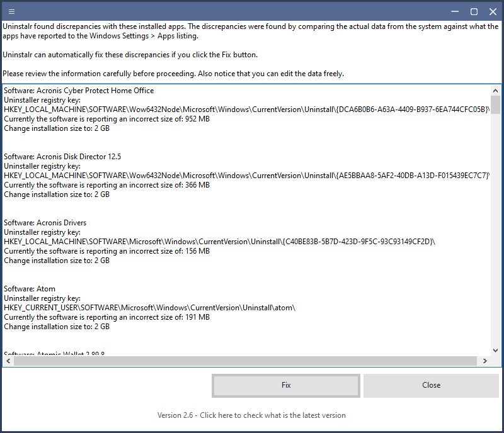Click the horizontal scrollbar thumb

245,361
